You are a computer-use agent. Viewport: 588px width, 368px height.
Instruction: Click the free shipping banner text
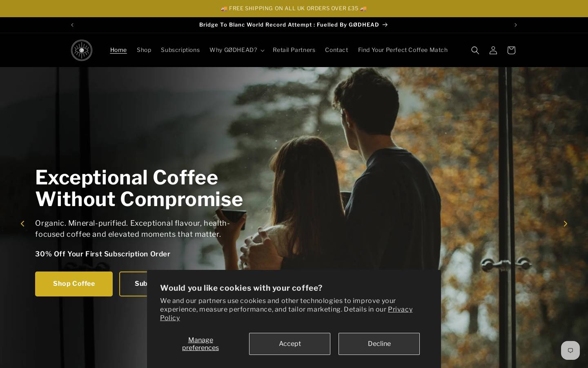294,9
